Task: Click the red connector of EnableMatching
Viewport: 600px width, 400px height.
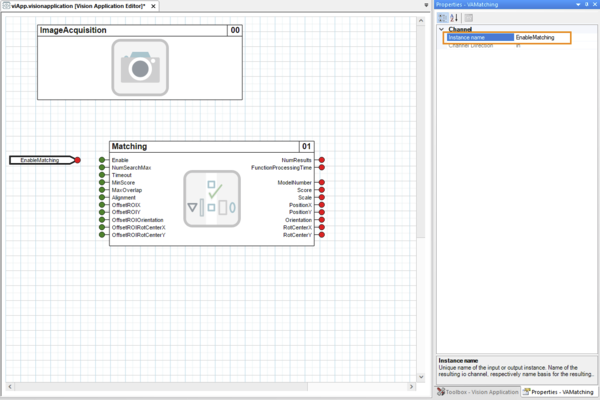Action: pyautogui.click(x=78, y=160)
